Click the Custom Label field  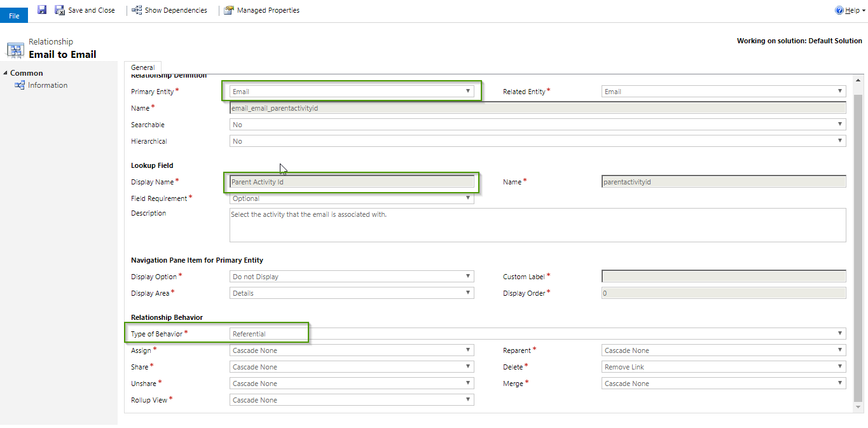[x=724, y=277]
